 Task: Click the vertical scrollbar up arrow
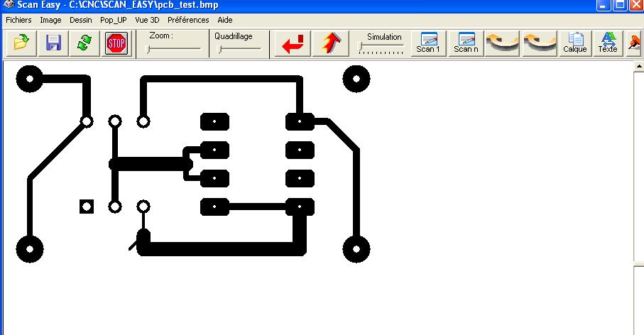tap(640, 66)
